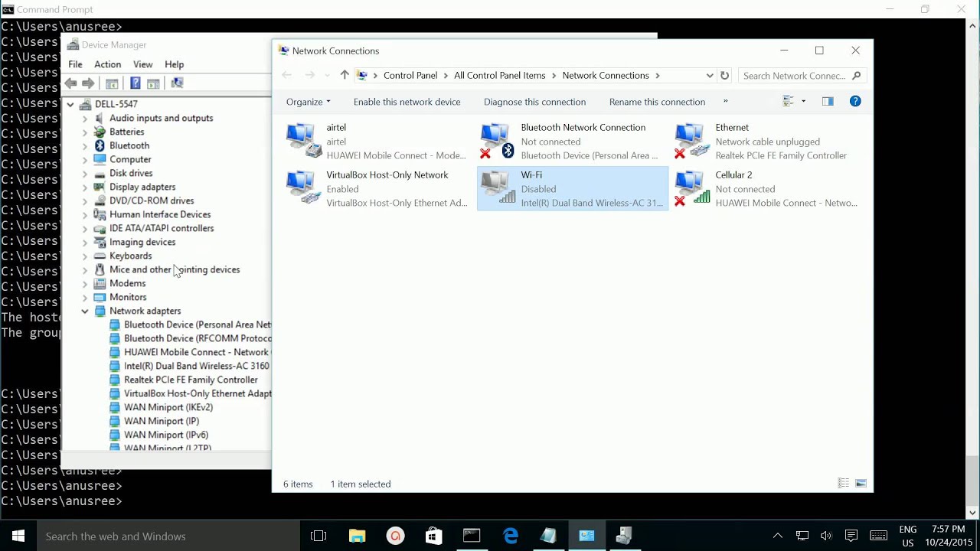Click Device Manager forward arrow
Image resolution: width=980 pixels, height=551 pixels.
[x=88, y=83]
